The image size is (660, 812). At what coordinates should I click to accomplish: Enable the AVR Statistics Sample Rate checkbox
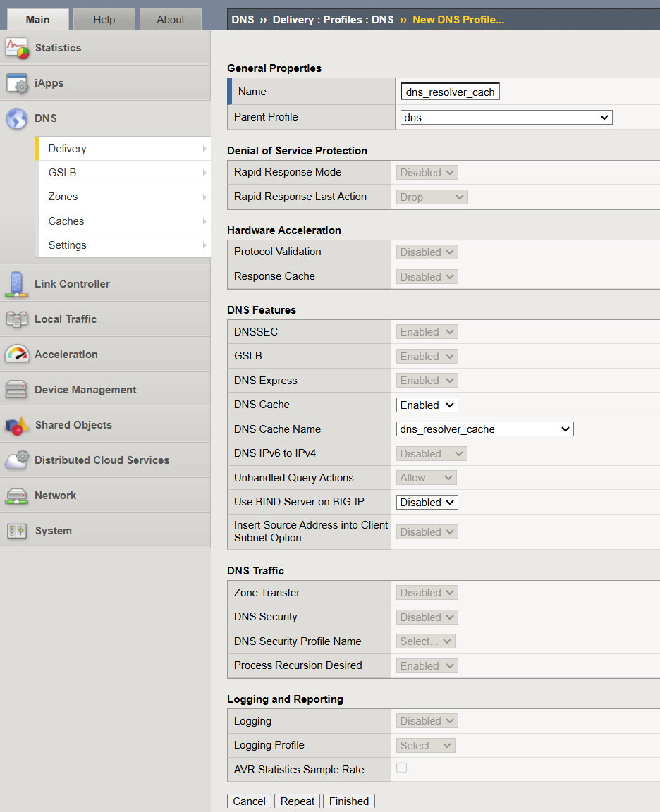(401, 768)
